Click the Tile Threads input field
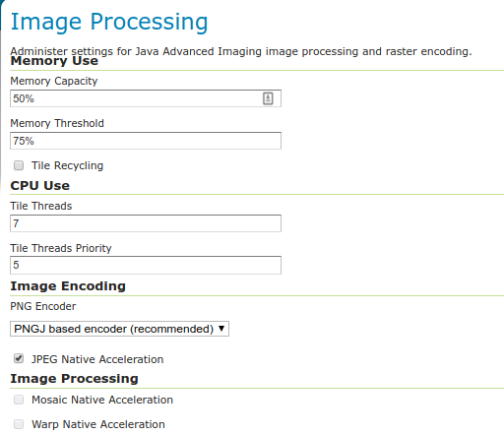The width and height of the screenshot is (504, 435). click(146, 223)
